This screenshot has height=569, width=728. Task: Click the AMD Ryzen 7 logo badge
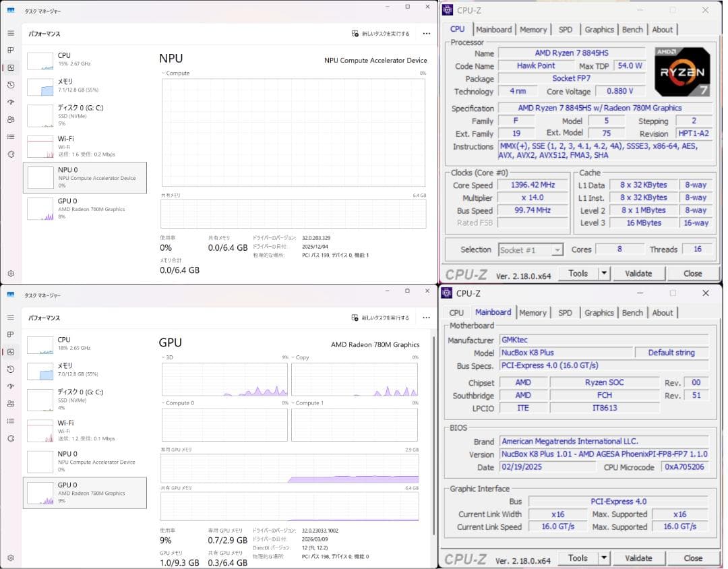coord(682,71)
